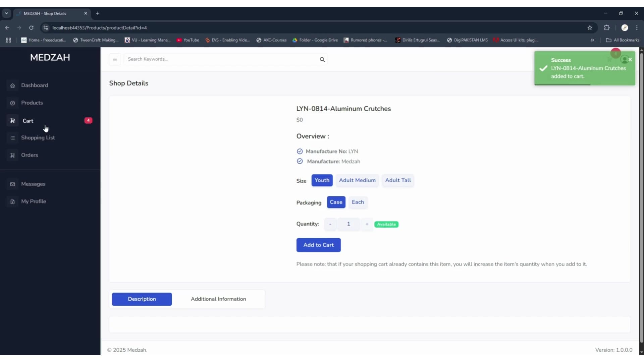
Task: Click the MEDZAH logo
Action: (x=50, y=57)
